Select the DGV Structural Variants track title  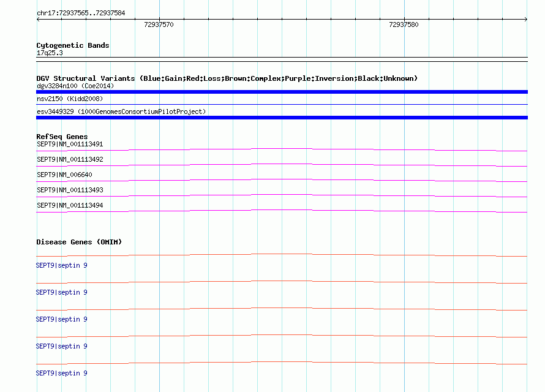coord(227,78)
